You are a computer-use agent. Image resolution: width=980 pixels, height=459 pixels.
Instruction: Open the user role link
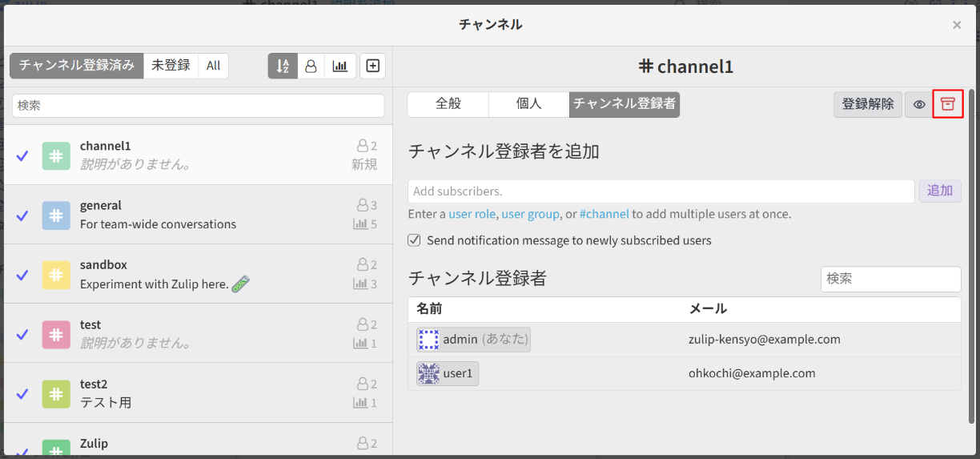coord(472,214)
